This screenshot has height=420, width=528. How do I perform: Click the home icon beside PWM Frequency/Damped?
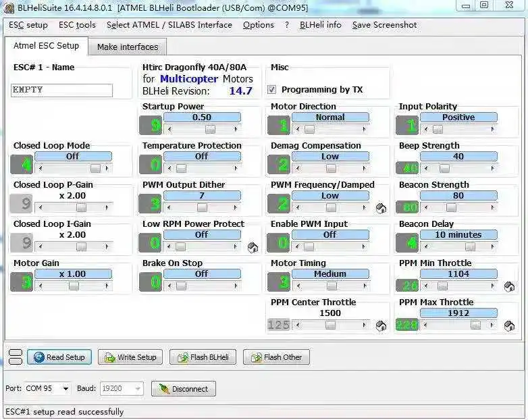click(381, 209)
